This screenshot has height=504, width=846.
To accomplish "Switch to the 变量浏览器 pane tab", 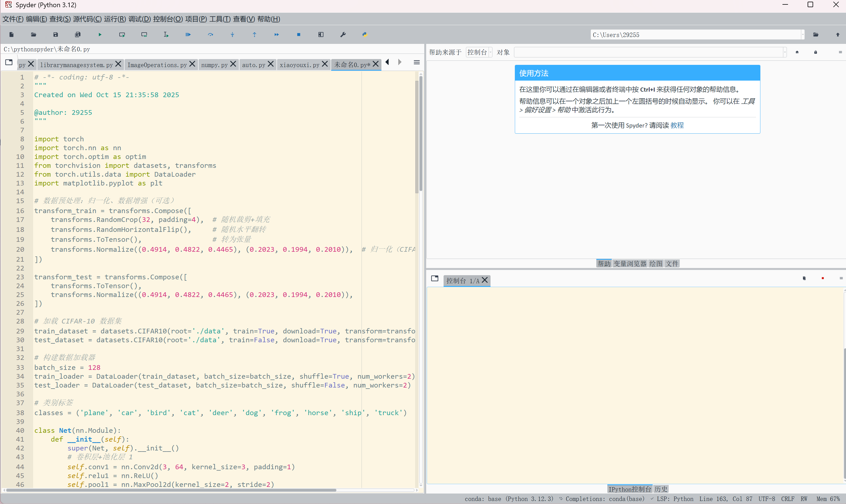I will (629, 264).
